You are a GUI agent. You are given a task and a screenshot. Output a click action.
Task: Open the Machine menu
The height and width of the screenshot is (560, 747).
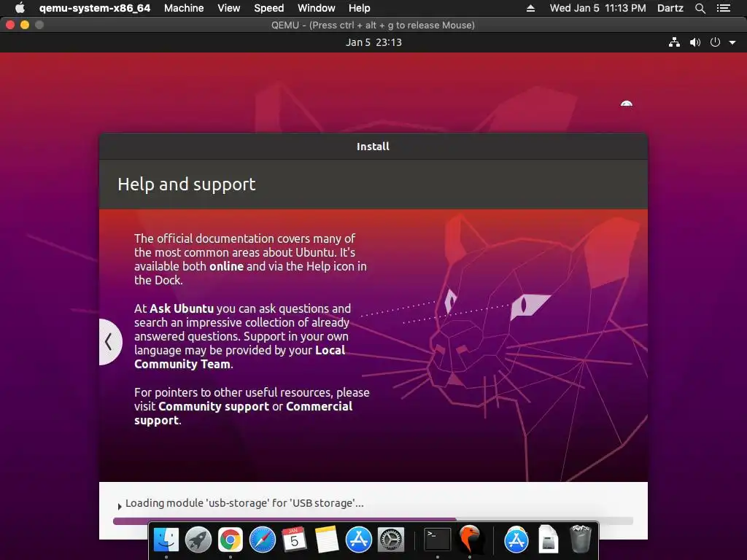click(184, 8)
